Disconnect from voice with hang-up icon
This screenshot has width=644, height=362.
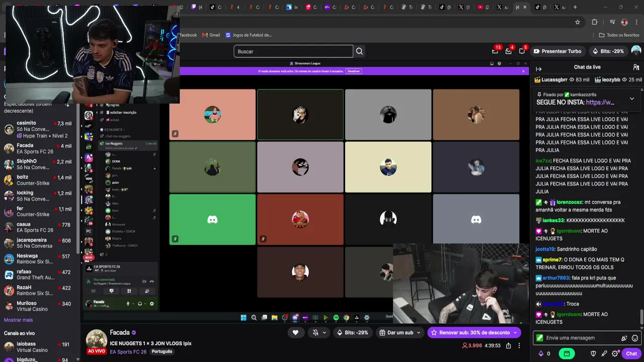click(x=152, y=282)
